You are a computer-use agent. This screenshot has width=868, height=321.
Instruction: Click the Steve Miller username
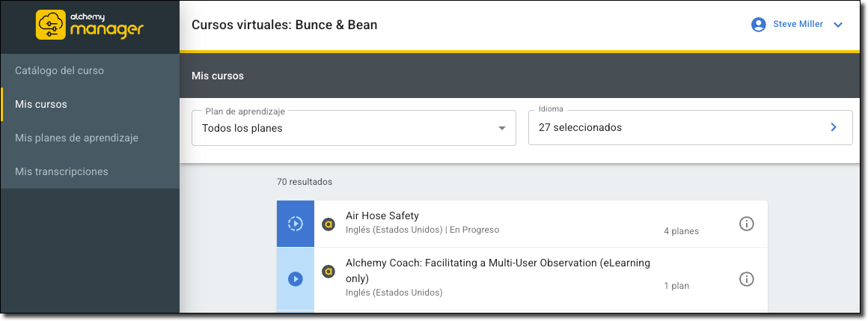798,25
